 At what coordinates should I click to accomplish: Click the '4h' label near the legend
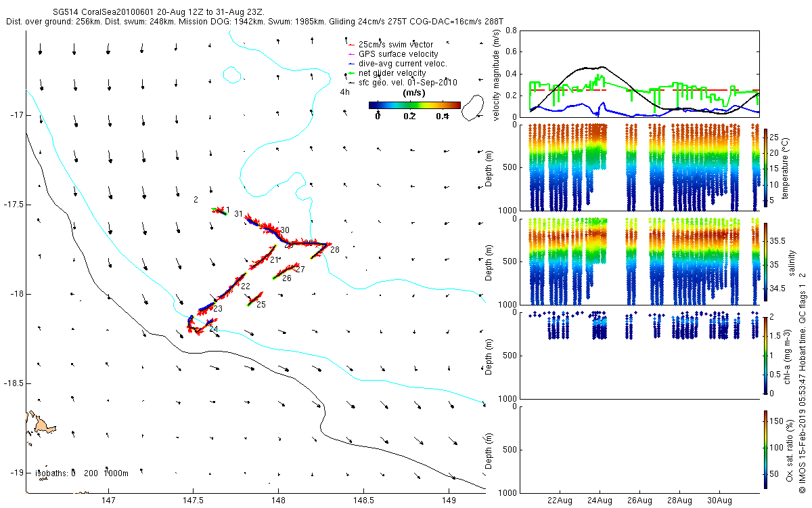345,92
